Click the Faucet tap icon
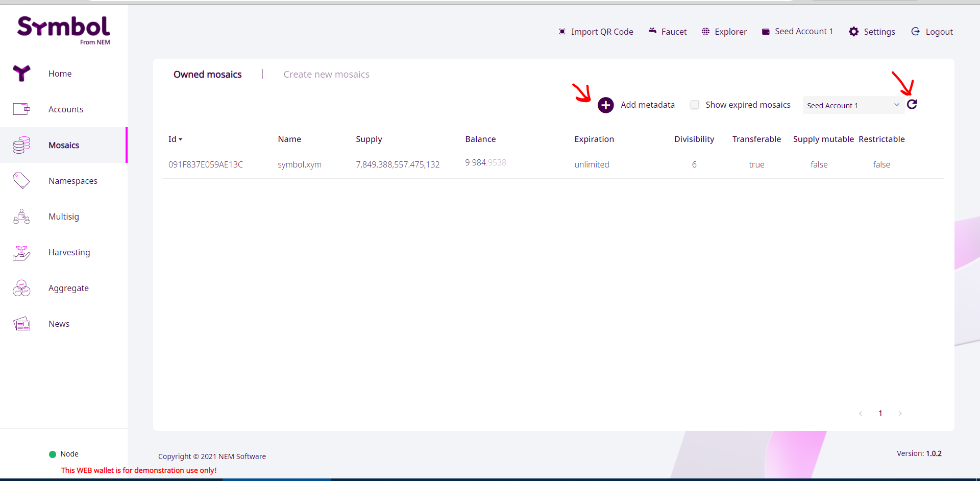The image size is (980, 481). click(652, 31)
